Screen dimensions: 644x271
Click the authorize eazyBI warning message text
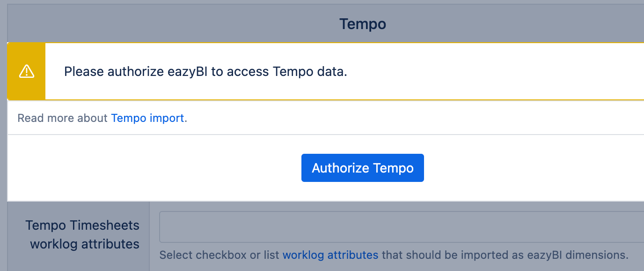(x=205, y=72)
